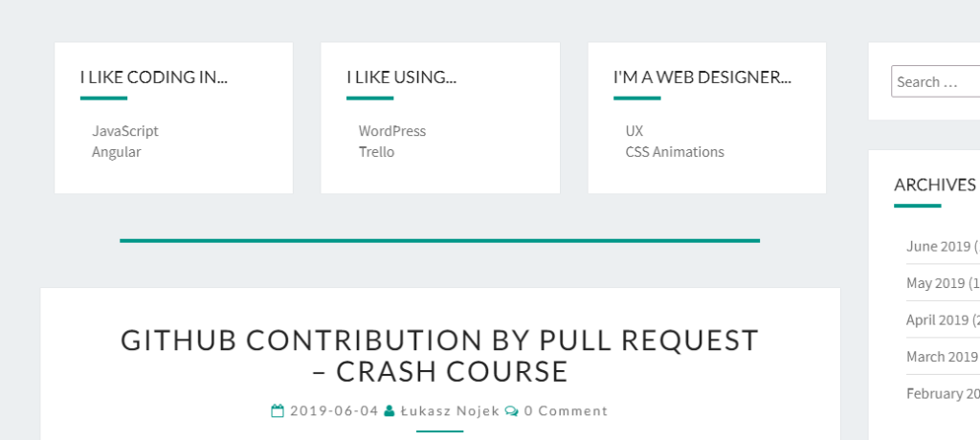The height and width of the screenshot is (440, 980).
Task: Click the Angular item
Action: (x=116, y=152)
